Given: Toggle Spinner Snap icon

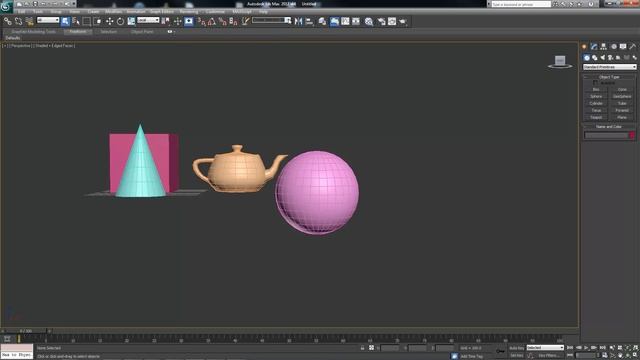Looking at the screenshot, I should click(x=233, y=21).
